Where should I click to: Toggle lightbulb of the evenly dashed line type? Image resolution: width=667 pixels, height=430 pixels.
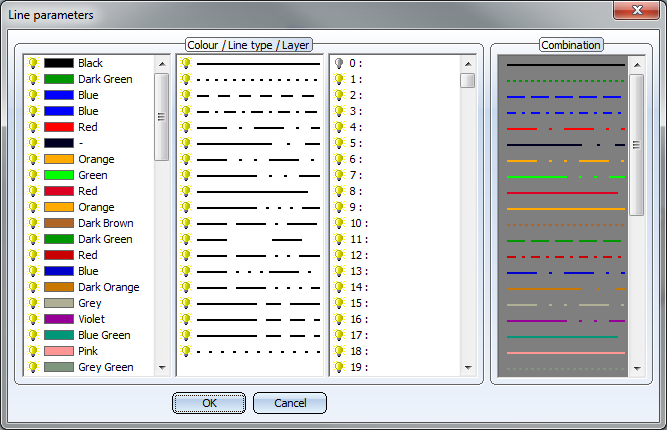pyautogui.click(x=186, y=95)
